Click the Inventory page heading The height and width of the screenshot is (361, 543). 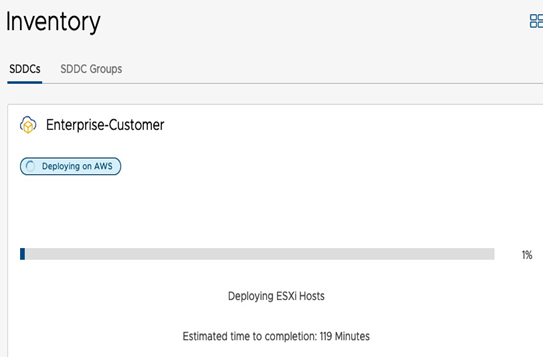click(53, 22)
